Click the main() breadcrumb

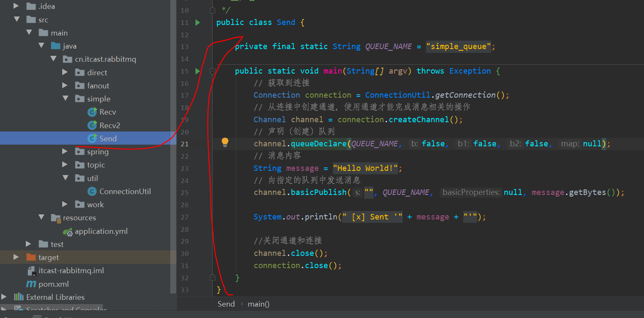[259, 304]
